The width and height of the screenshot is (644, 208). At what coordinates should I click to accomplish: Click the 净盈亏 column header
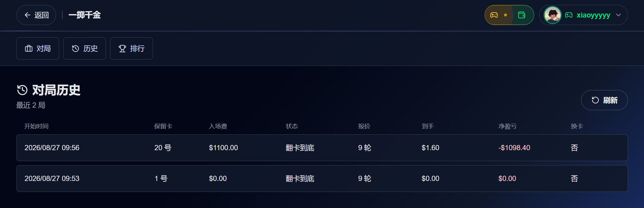pyautogui.click(x=507, y=126)
